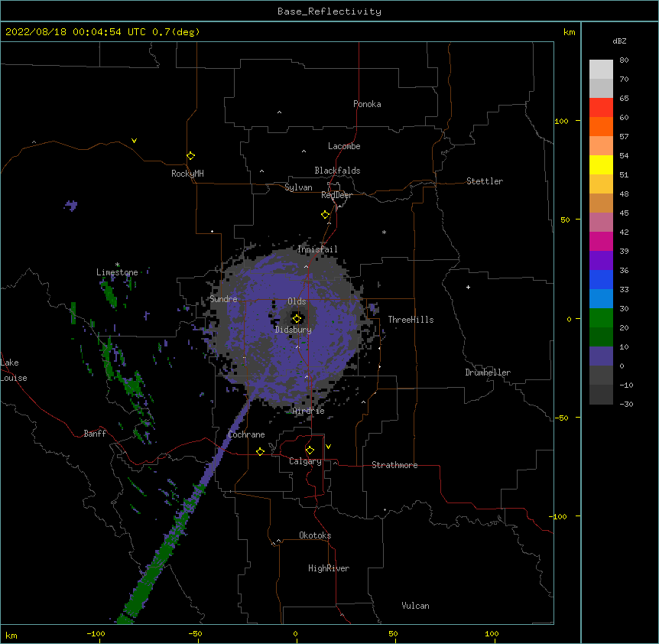The width and height of the screenshot is (659, 644).
Task: Click the yellow V marker northwest of RockyMH
Action: 134,141
